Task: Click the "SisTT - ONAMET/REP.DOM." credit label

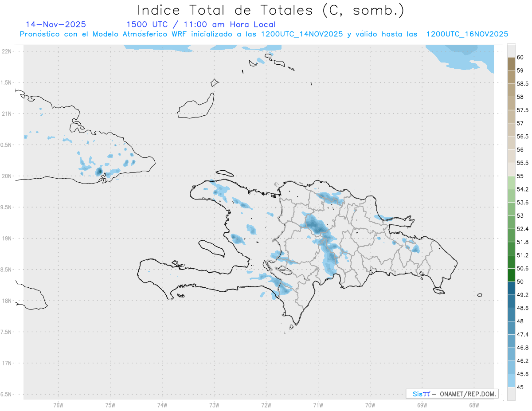Action: 452,394
